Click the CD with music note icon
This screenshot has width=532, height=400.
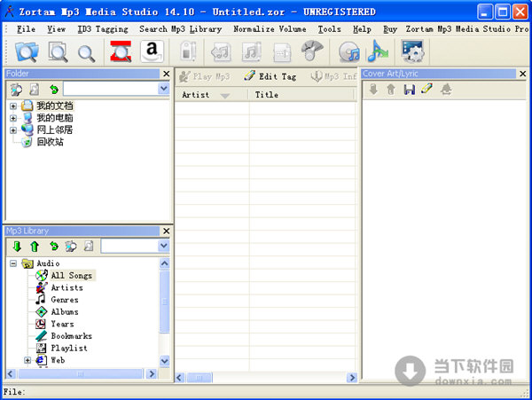pyautogui.click(x=348, y=52)
